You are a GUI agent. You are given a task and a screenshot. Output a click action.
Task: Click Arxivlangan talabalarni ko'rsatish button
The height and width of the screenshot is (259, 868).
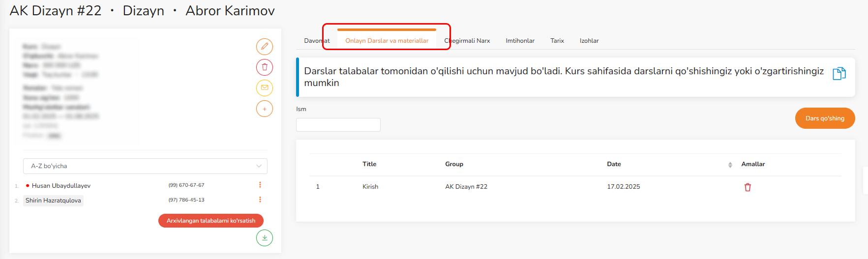[x=210, y=221]
